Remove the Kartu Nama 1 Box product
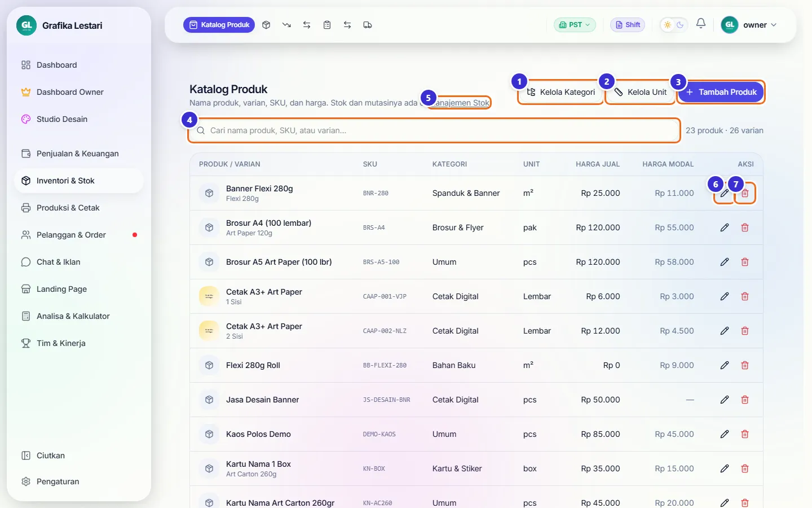This screenshot has height=508, width=812. point(745,468)
